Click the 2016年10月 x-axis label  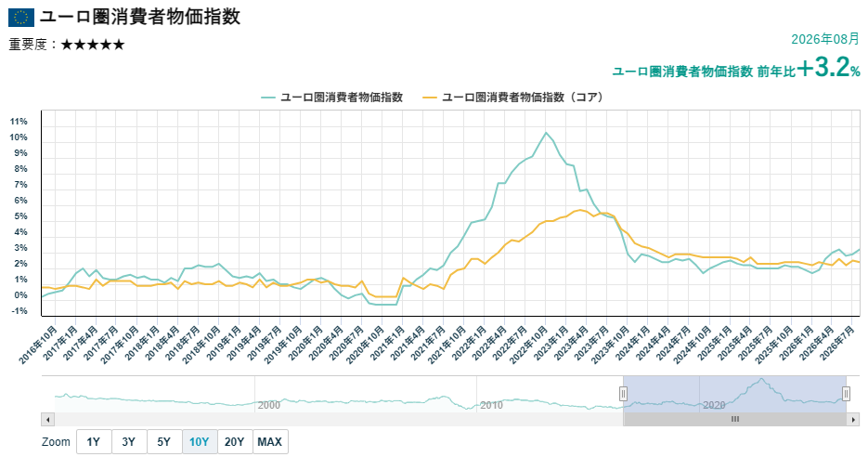[x=38, y=345]
